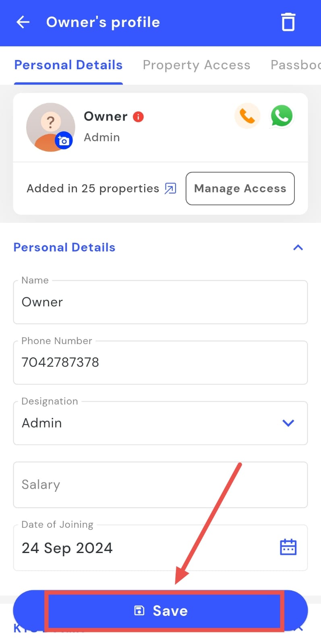Switch to the Property Access tab
The width and height of the screenshot is (321, 644).
[x=197, y=65]
